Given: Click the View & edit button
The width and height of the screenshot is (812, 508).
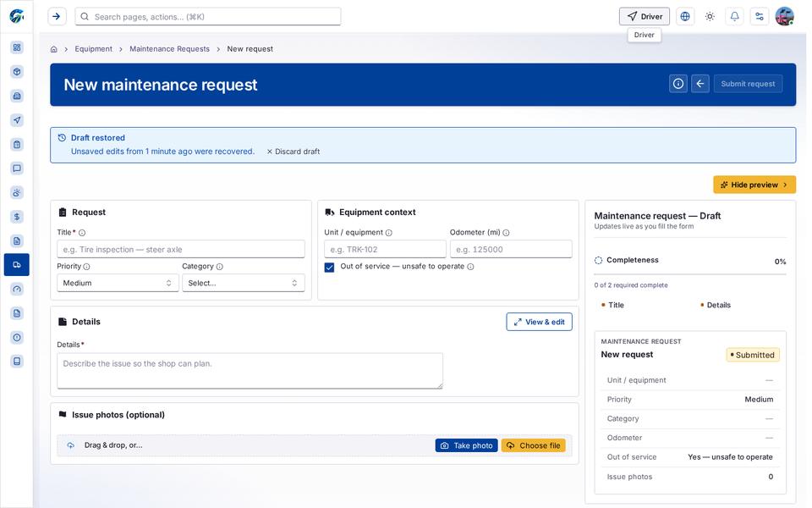Looking at the screenshot, I should [x=539, y=322].
